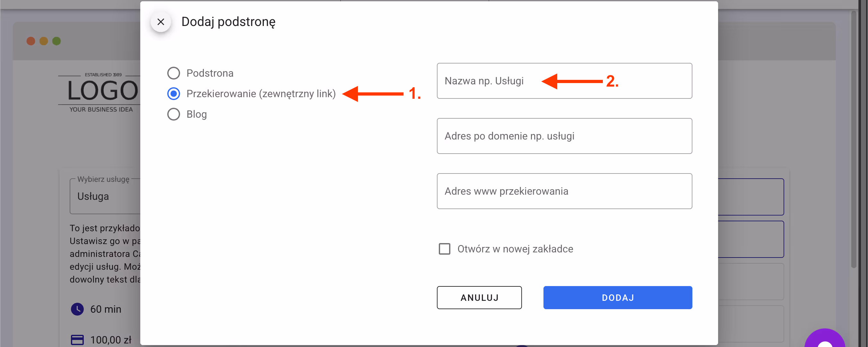Click the LOGO image in preview
The height and width of the screenshot is (347, 868).
(101, 91)
